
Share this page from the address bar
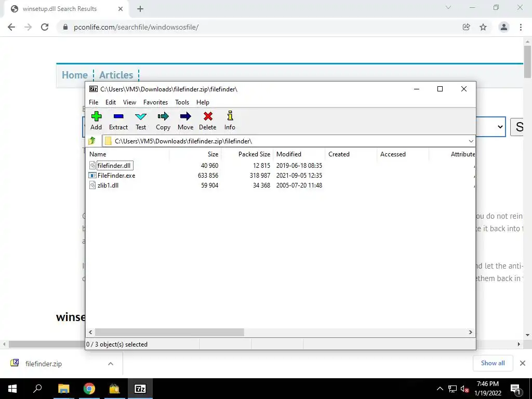click(466, 27)
